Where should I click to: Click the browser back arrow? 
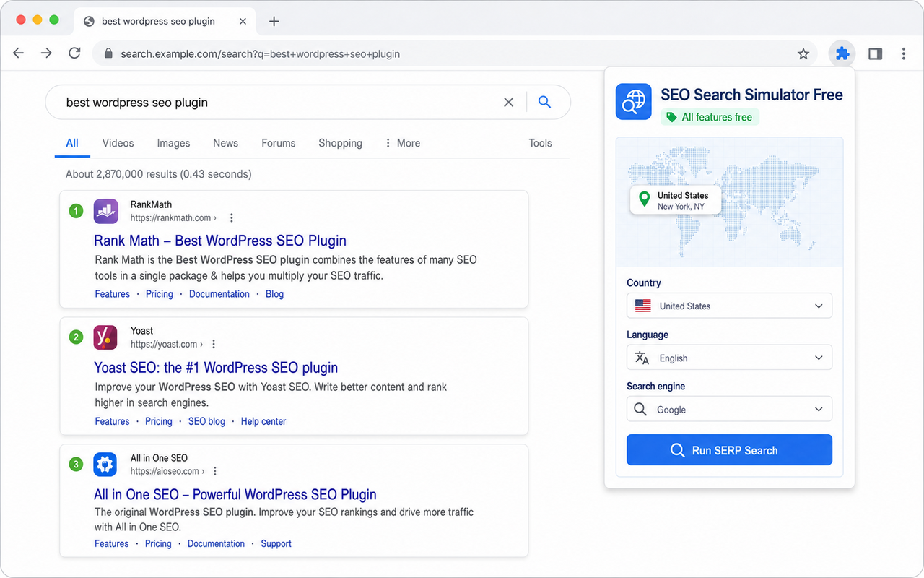pyautogui.click(x=19, y=53)
